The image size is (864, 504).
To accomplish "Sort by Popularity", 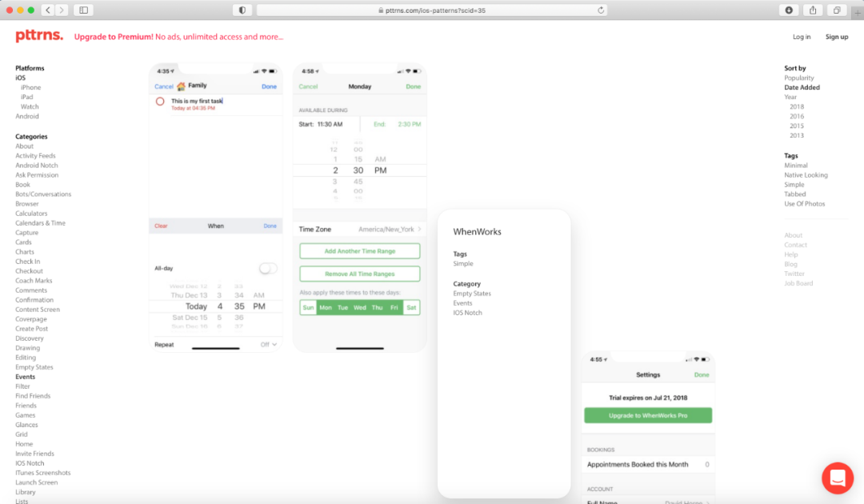I will pyautogui.click(x=799, y=78).
